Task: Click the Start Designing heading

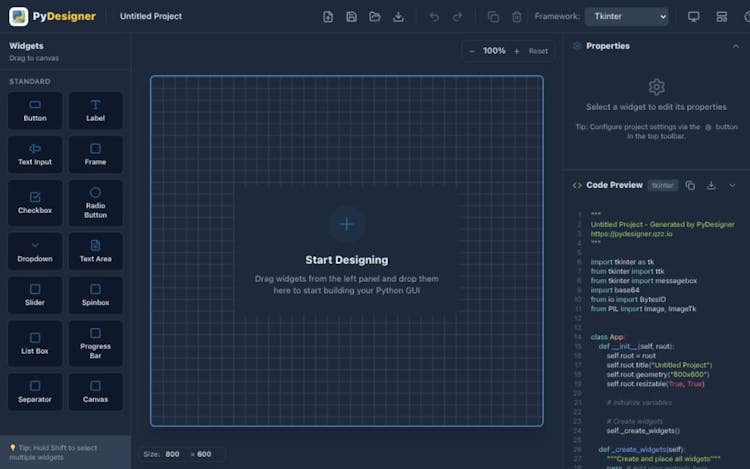Action: coord(347,260)
